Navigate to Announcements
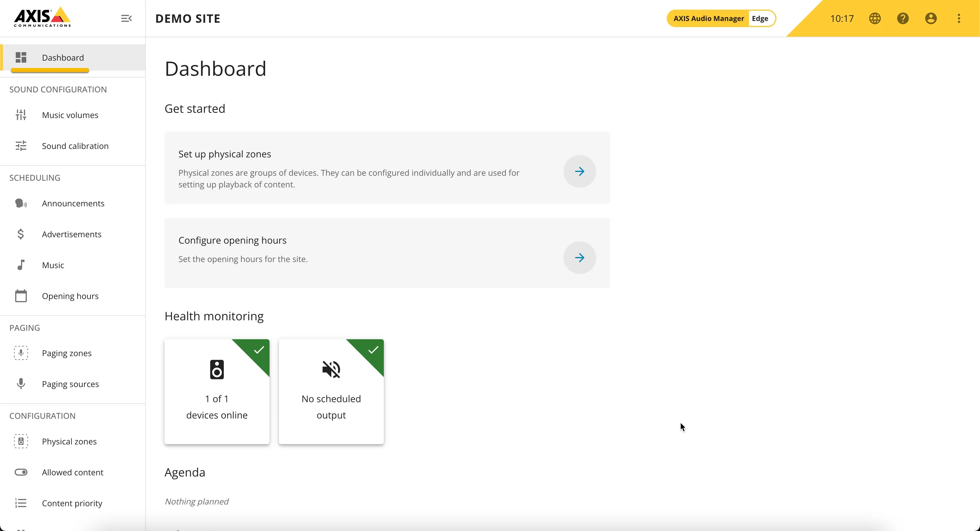 pyautogui.click(x=73, y=203)
